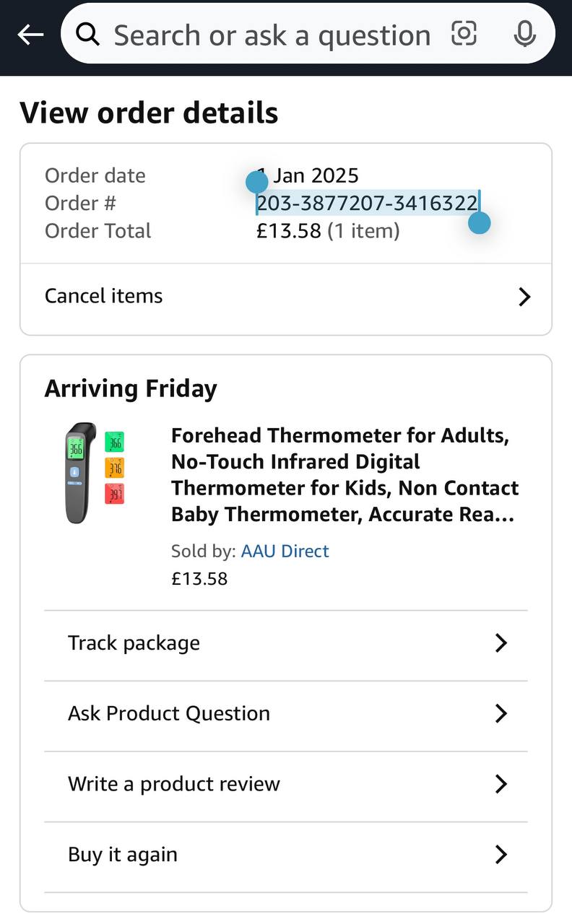Tap the Write a product review chevron
Viewport: 572px width, 924px height.
click(501, 784)
